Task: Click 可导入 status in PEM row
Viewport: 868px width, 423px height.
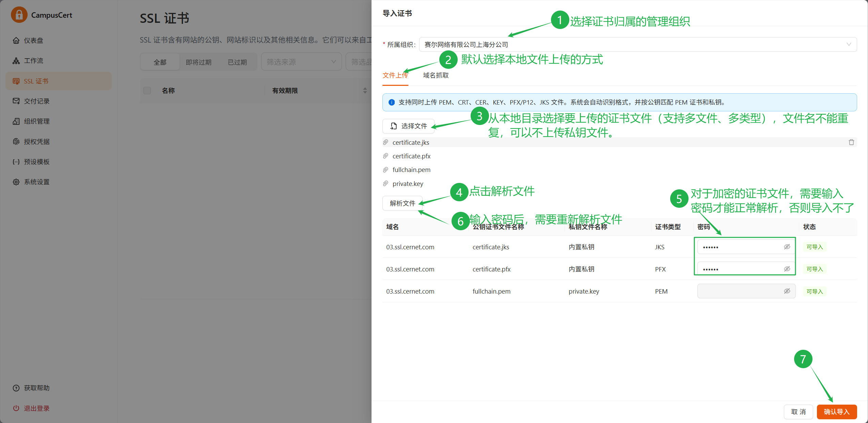Action: tap(815, 292)
